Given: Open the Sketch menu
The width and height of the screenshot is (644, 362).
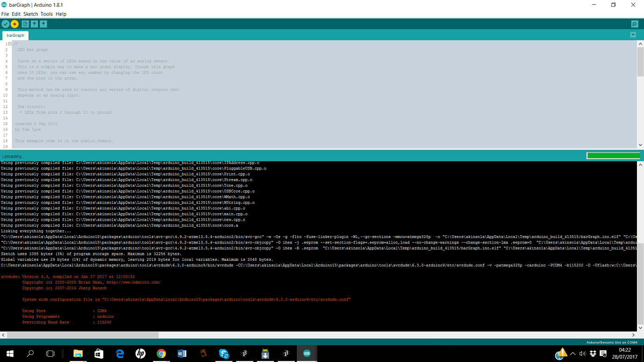Looking at the screenshot, I should click(x=30, y=14).
